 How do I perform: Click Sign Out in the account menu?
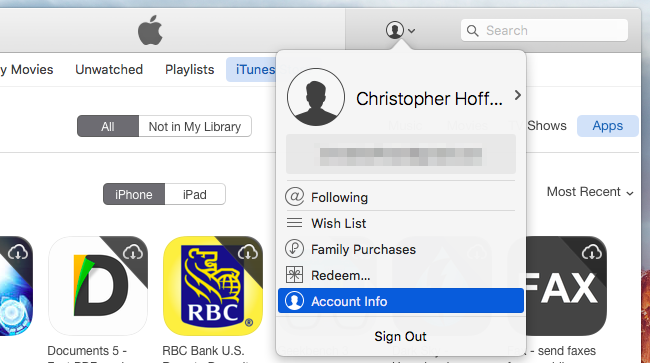pyautogui.click(x=400, y=336)
